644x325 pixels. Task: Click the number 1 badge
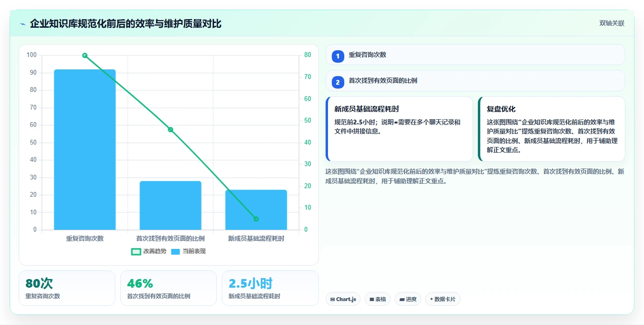point(338,56)
